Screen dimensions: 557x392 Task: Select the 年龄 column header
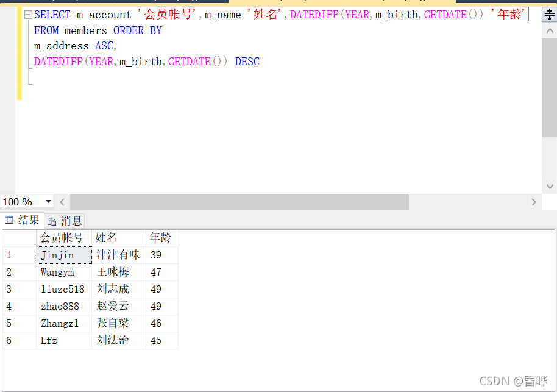click(x=162, y=238)
